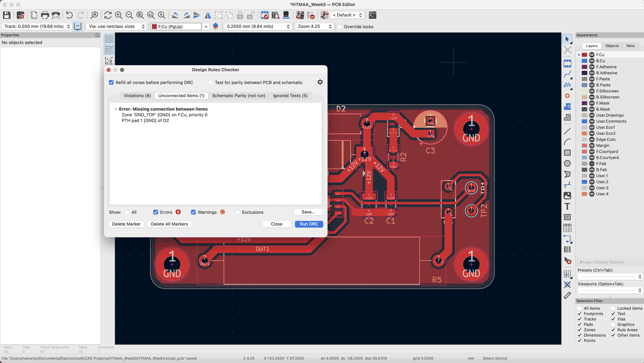644x363 pixels.
Task: Check the All show filter
Action: coord(127,212)
